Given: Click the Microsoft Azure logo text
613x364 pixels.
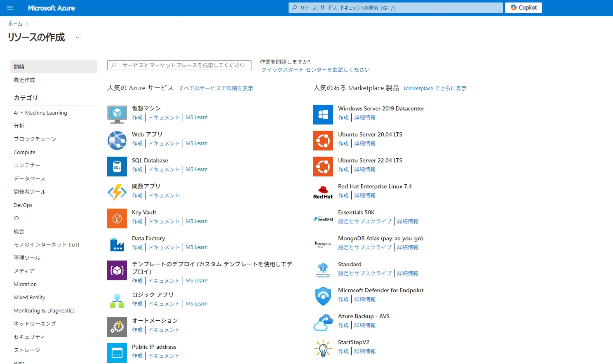Looking at the screenshot, I should [51, 8].
